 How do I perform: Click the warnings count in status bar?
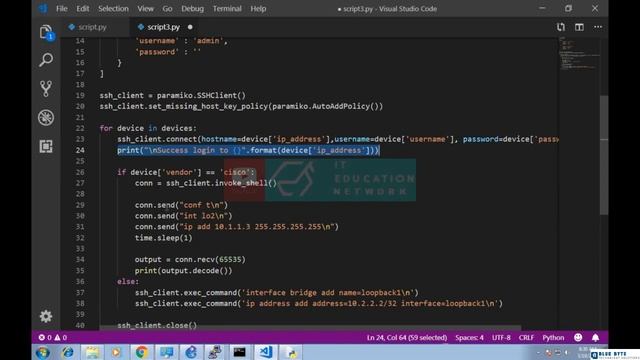[x=61, y=338]
